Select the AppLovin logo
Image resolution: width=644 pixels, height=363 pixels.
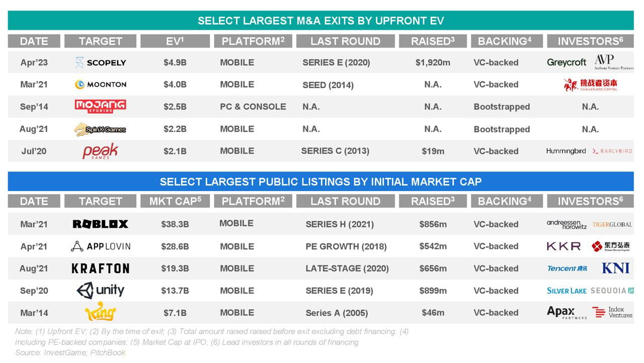[x=100, y=246]
